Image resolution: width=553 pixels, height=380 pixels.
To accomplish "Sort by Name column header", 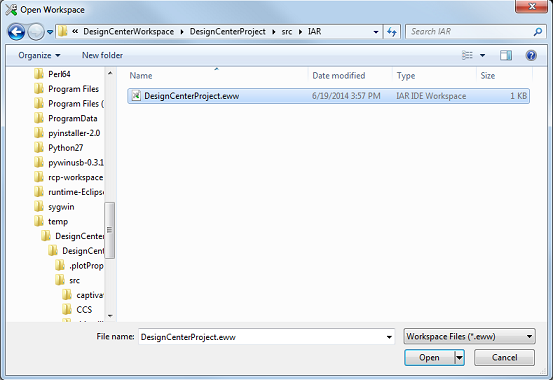I will (x=217, y=76).
